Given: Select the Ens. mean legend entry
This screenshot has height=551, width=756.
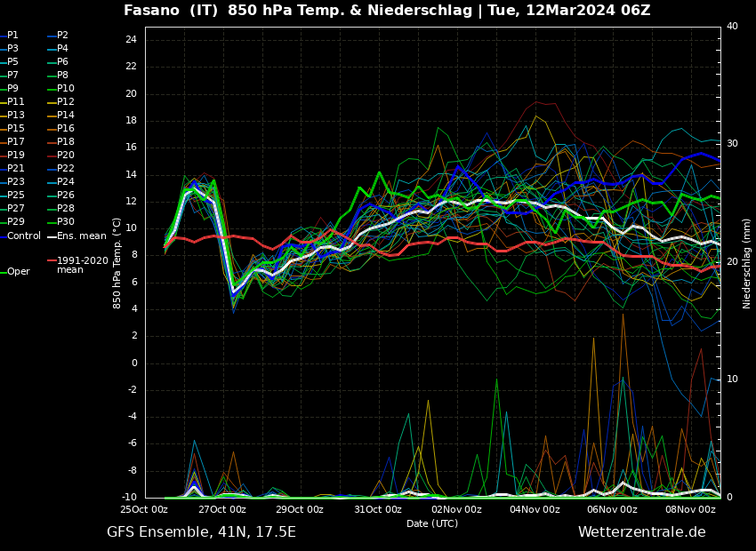Looking at the screenshot, I should (81, 236).
